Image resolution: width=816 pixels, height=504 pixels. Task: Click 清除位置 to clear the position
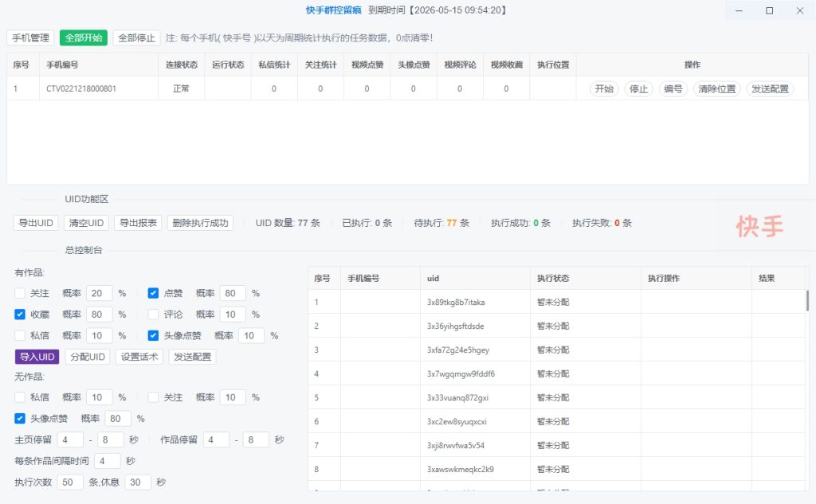click(x=716, y=88)
